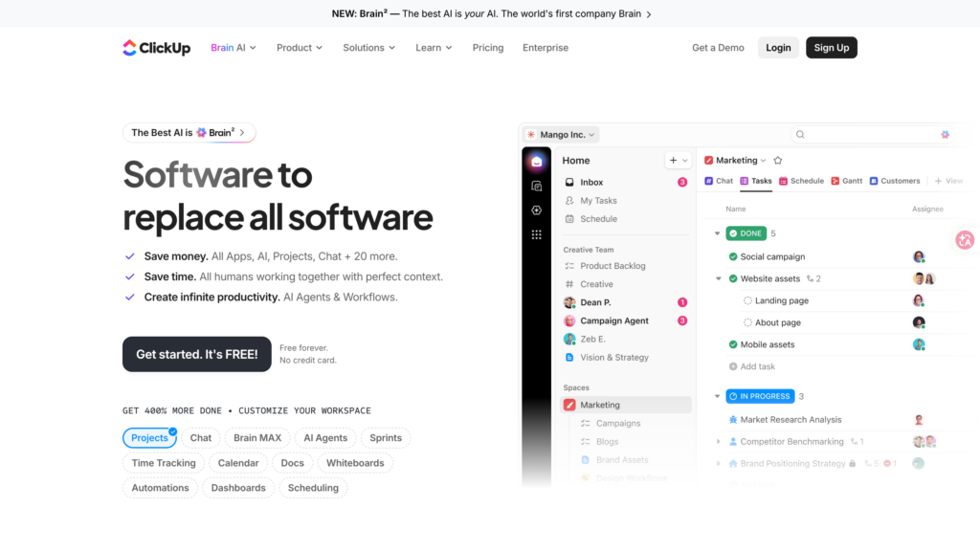The height and width of the screenshot is (552, 980).
Task: Click the DONE status label
Action: 746,233
